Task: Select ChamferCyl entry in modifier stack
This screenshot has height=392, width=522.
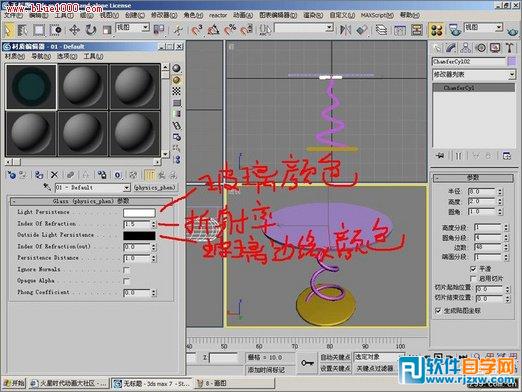Action: 474,88
